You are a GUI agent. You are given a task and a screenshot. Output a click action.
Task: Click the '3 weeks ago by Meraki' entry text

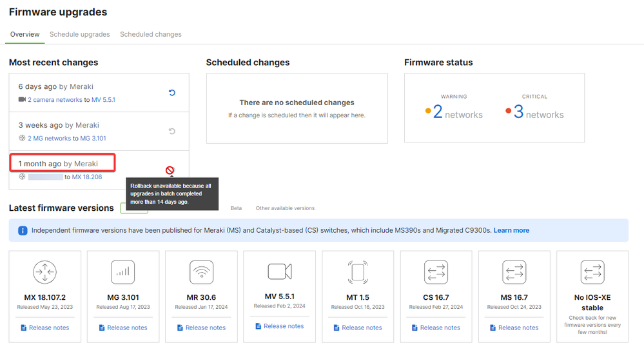pyautogui.click(x=59, y=125)
